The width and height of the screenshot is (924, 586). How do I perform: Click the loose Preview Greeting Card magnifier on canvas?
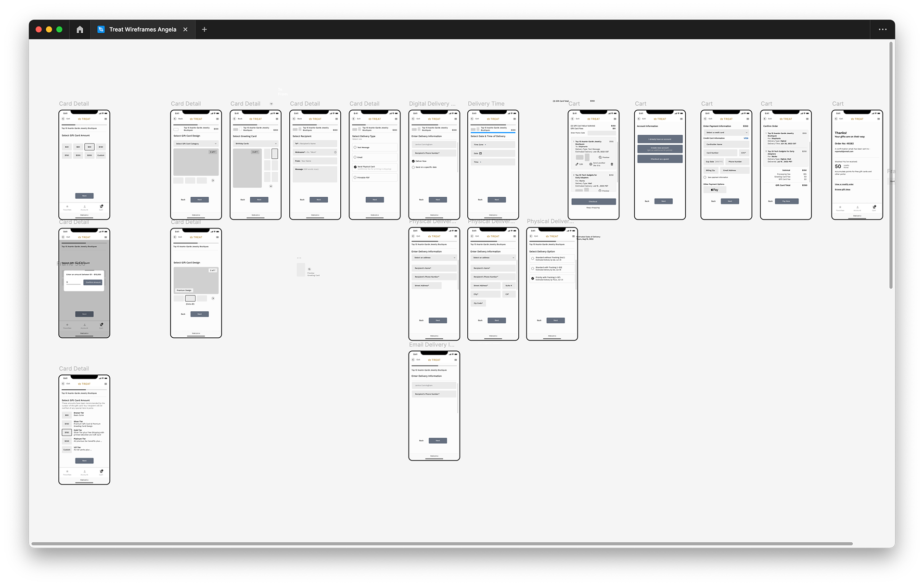[x=309, y=269]
